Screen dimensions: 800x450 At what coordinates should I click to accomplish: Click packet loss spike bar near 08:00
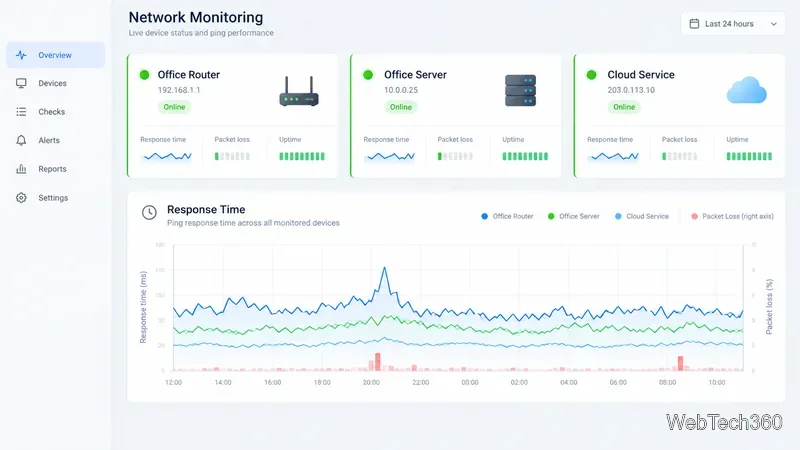point(680,363)
